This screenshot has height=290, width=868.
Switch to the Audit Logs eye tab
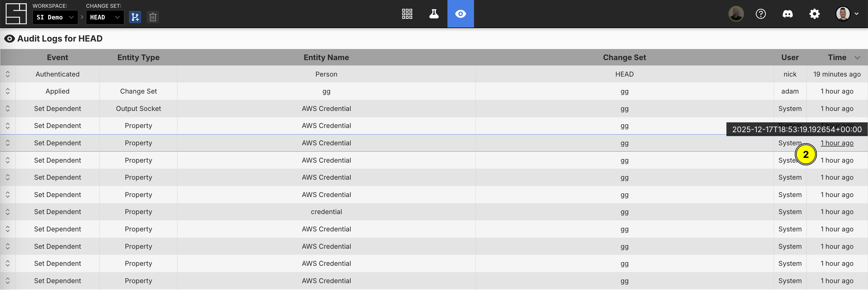[460, 14]
